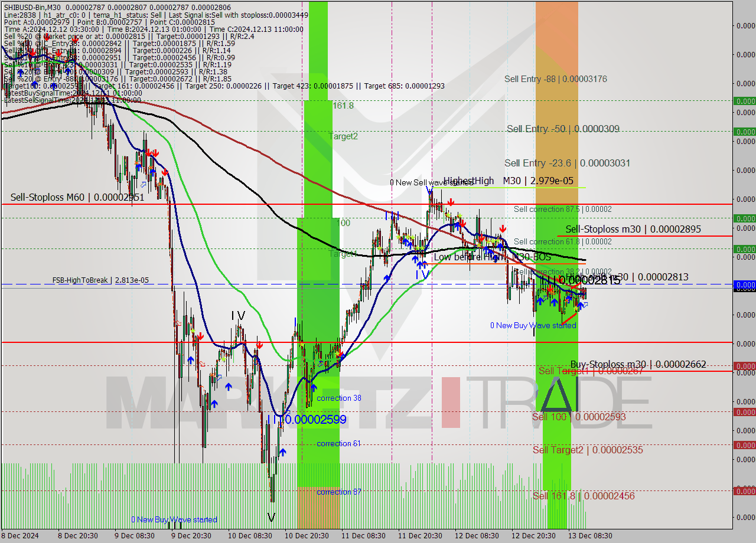The width and height of the screenshot is (756, 543).
Task: Click the 'Low before High M30-BOS' label
Action: pos(492,257)
